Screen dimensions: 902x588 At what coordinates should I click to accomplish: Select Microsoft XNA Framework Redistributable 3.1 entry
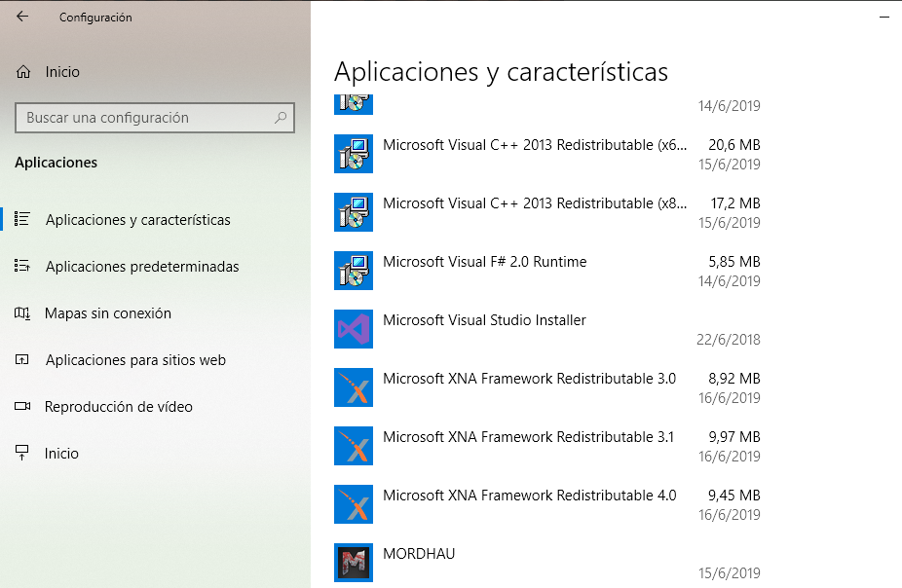click(547, 446)
